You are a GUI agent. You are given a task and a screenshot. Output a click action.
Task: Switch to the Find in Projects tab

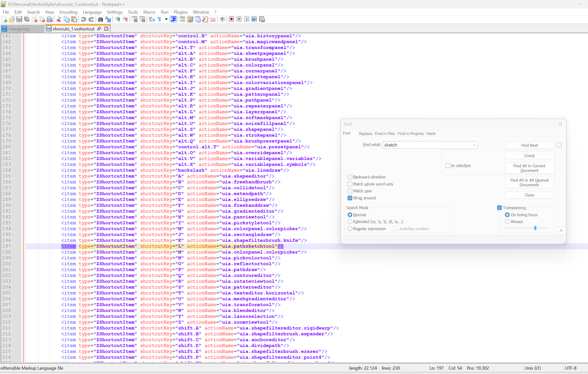[411, 134]
